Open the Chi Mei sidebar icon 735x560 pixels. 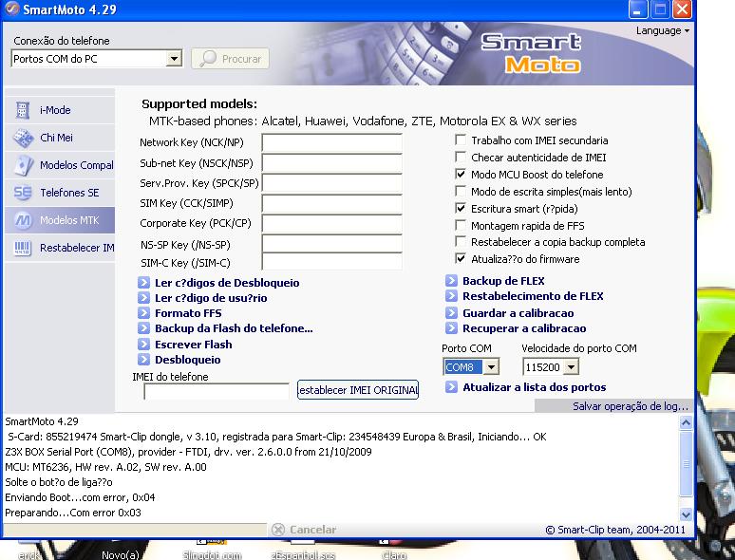23,138
